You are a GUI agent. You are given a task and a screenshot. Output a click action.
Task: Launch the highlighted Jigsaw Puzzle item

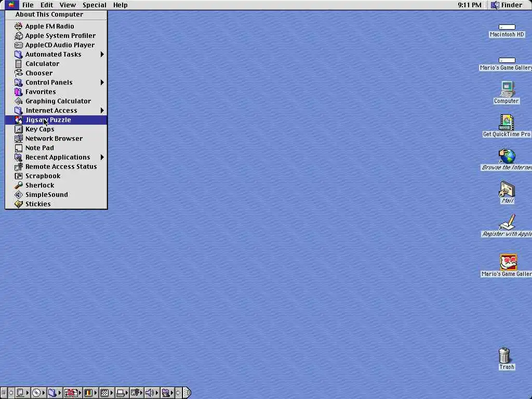[56, 120]
